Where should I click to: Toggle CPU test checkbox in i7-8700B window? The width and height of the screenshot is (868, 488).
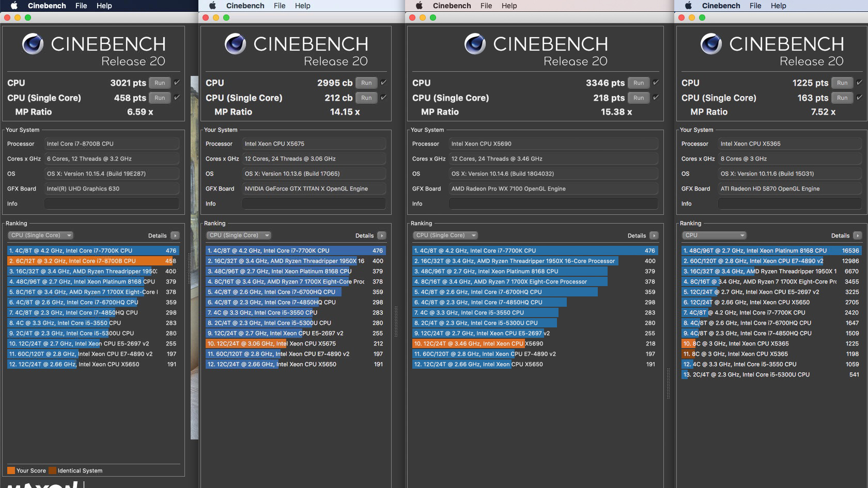177,83
